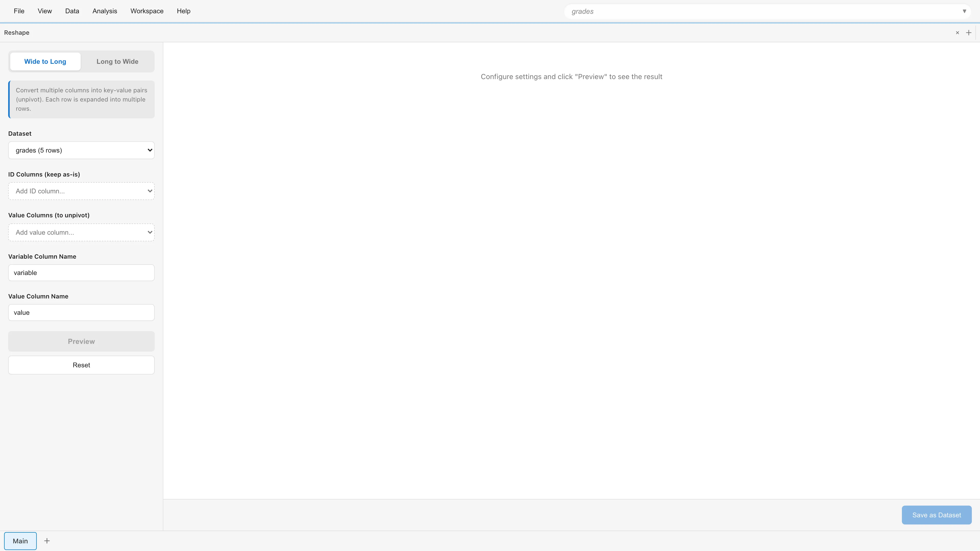This screenshot has height=551, width=980.
Task: Open the dataset search dropdown arrow
Action: coord(965,11)
